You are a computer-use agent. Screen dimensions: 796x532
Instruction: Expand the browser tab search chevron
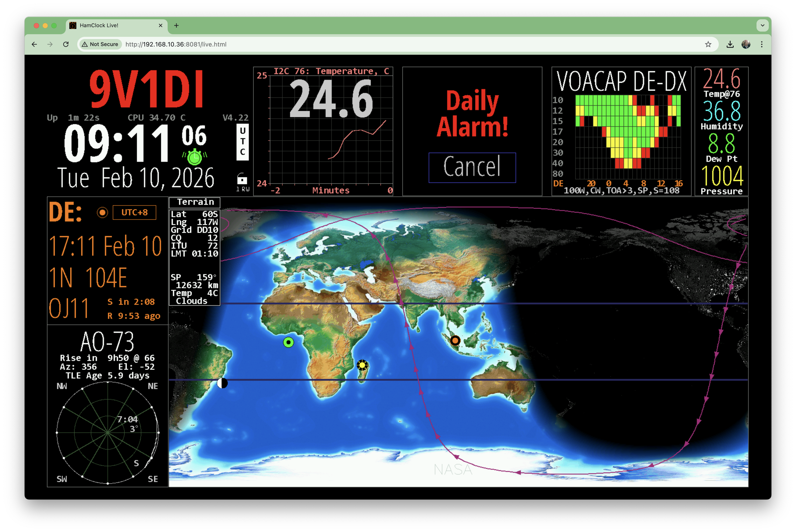tap(762, 25)
